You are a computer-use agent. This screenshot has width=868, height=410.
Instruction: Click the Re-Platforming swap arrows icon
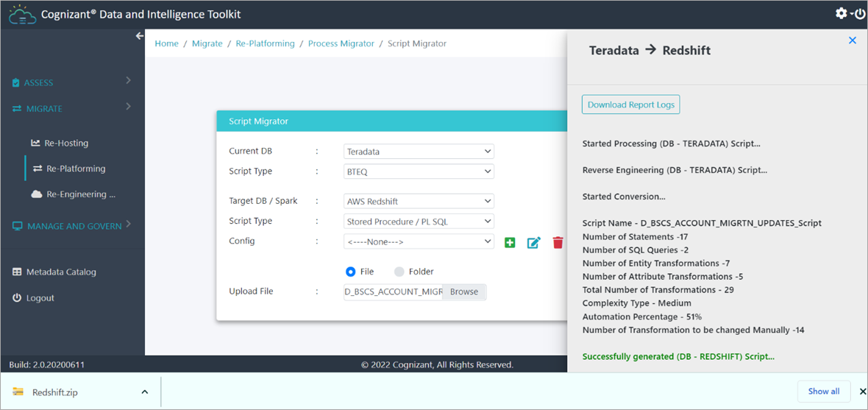click(x=38, y=169)
